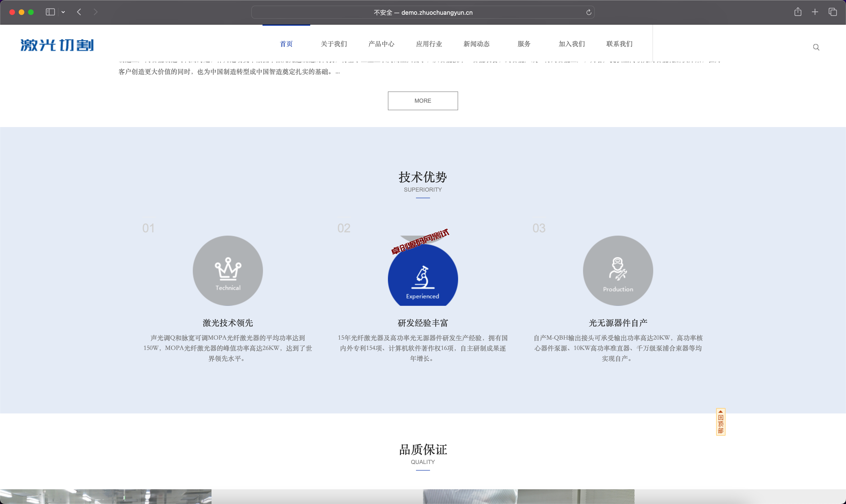Click the number 02 label
The image size is (846, 504).
[x=343, y=228]
